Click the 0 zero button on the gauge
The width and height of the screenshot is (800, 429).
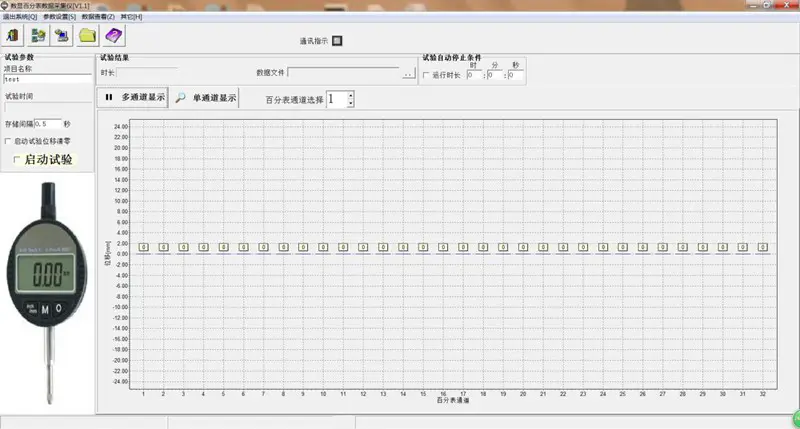59,308
